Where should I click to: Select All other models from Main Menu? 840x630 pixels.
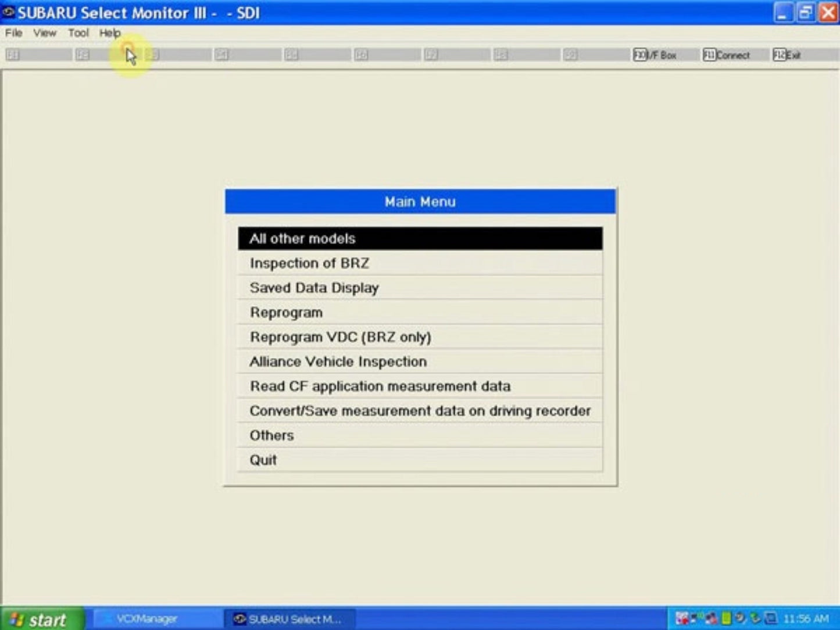click(420, 238)
